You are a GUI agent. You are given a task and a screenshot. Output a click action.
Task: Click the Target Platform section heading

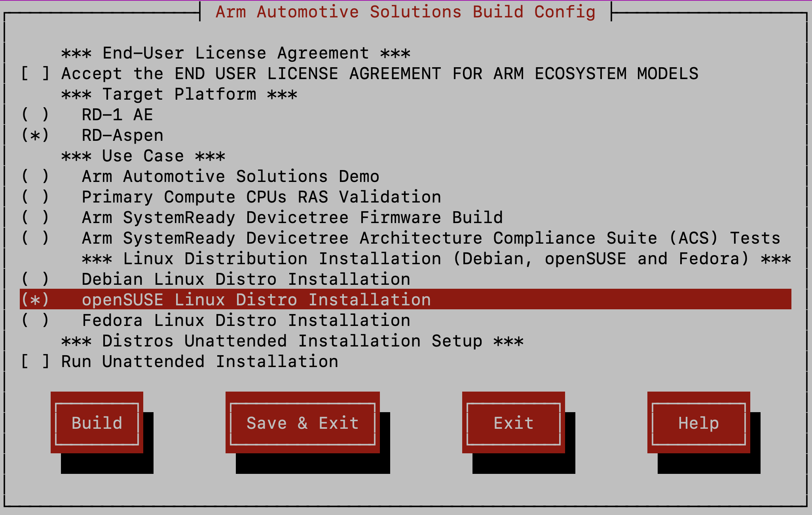[179, 94]
